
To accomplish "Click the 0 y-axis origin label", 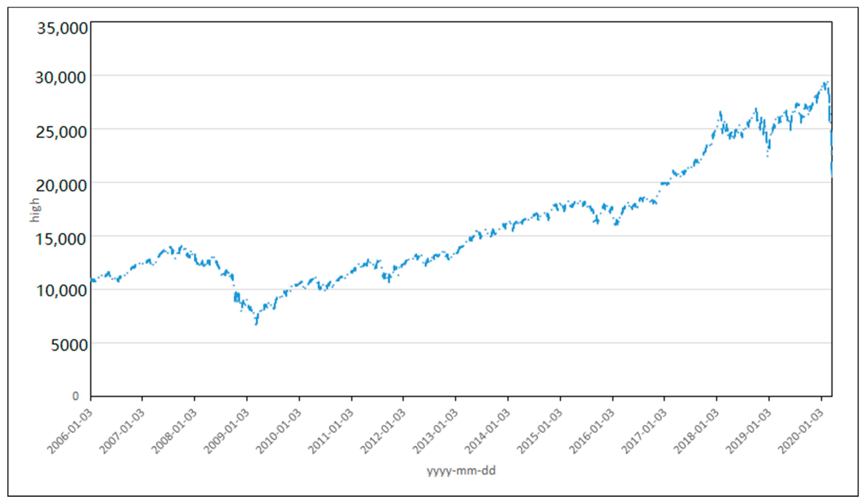I will [75, 396].
